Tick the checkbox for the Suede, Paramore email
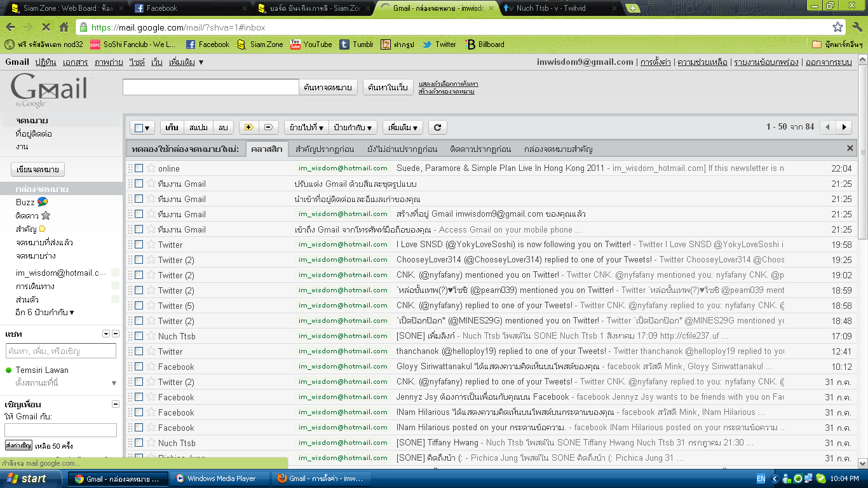This screenshot has height=488, width=868. tap(139, 168)
